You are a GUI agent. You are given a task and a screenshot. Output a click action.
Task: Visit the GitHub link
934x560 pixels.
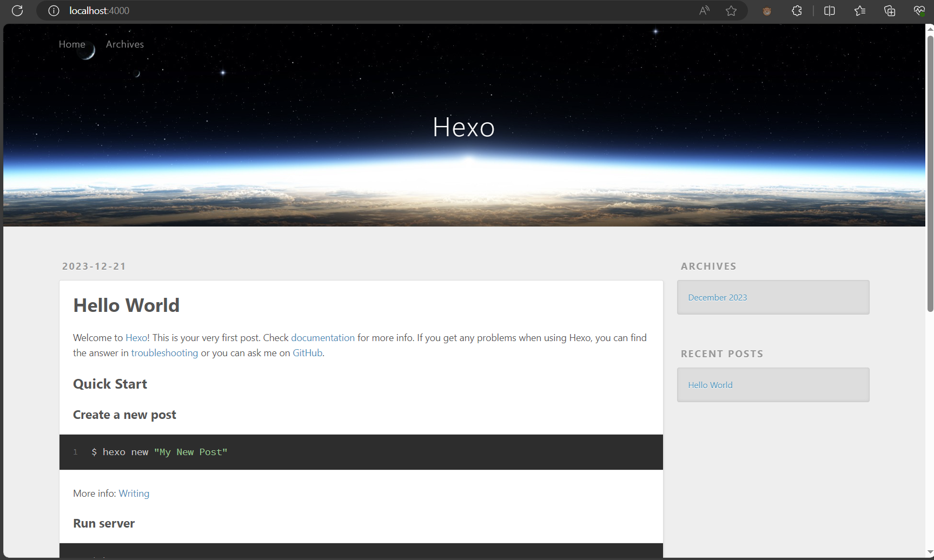pos(308,353)
